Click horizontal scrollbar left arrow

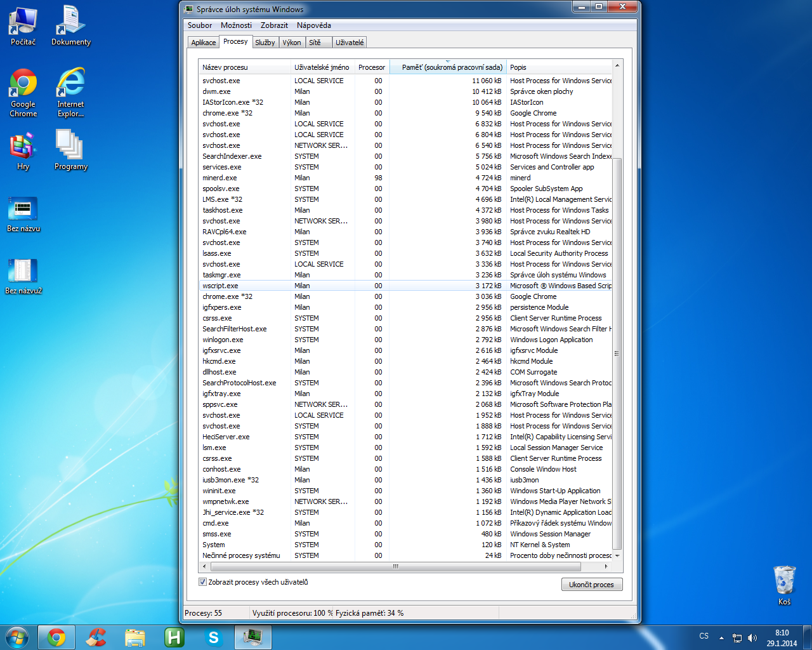tap(204, 566)
